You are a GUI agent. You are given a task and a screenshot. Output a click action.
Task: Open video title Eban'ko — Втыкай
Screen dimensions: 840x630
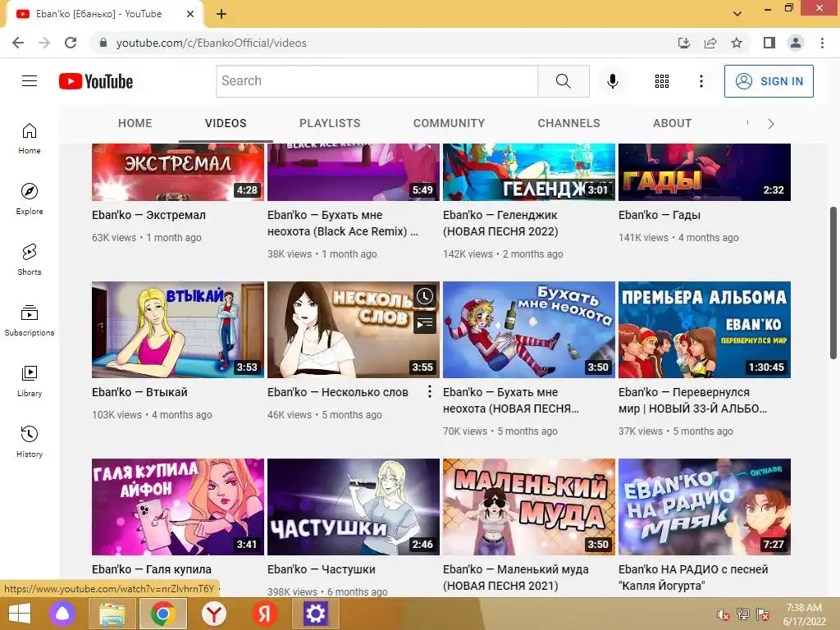coord(139,392)
